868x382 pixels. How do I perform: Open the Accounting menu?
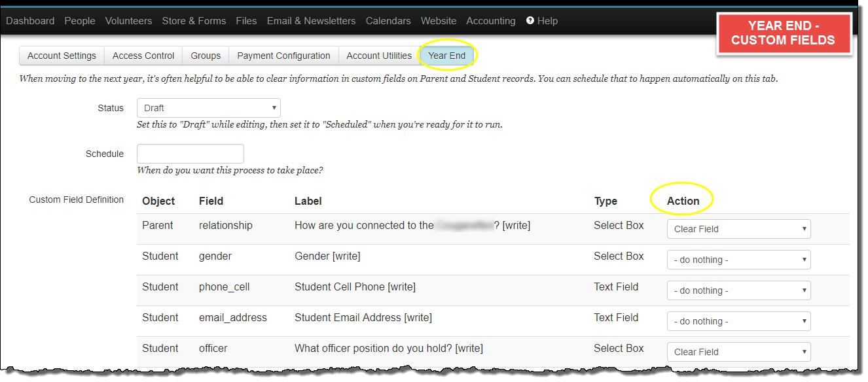coord(491,21)
